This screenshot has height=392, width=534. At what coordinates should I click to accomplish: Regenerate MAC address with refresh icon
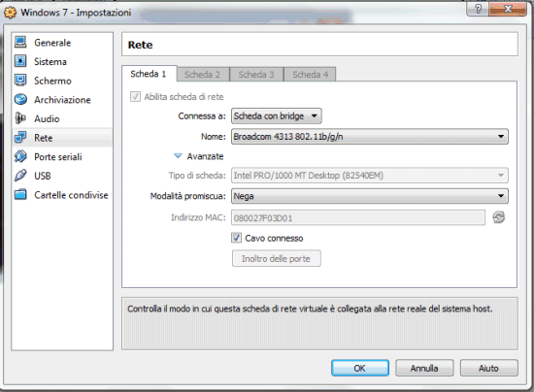tap(499, 217)
